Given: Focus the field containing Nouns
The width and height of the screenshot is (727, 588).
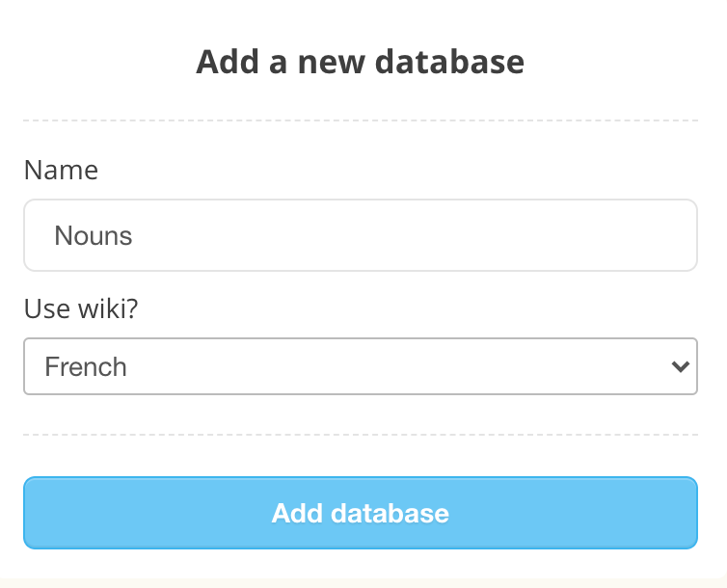Looking at the screenshot, I should tap(360, 235).
